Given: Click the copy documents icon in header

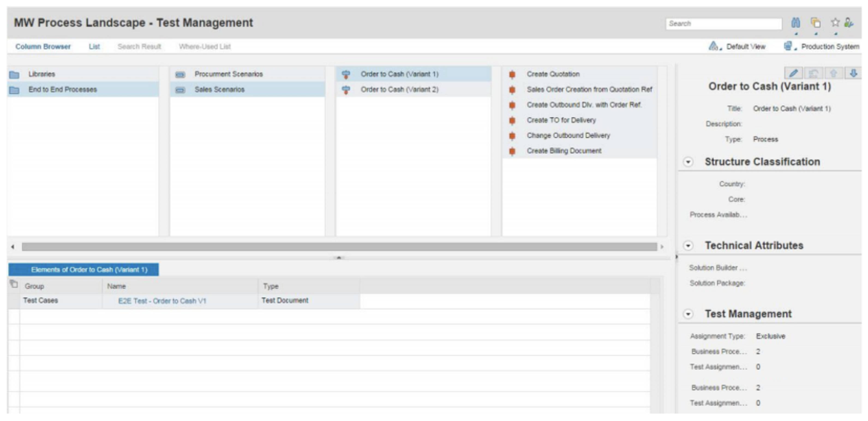Looking at the screenshot, I should (815, 23).
